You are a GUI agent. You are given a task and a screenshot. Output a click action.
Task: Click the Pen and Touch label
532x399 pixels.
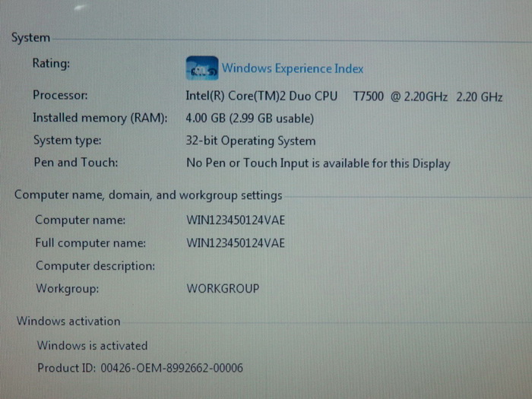[76, 162]
